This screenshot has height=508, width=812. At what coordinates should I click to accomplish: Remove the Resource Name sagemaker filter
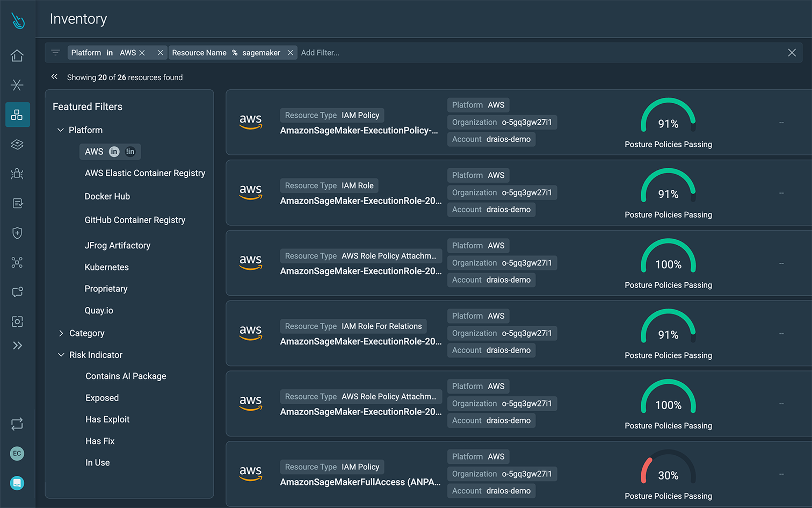(290, 53)
